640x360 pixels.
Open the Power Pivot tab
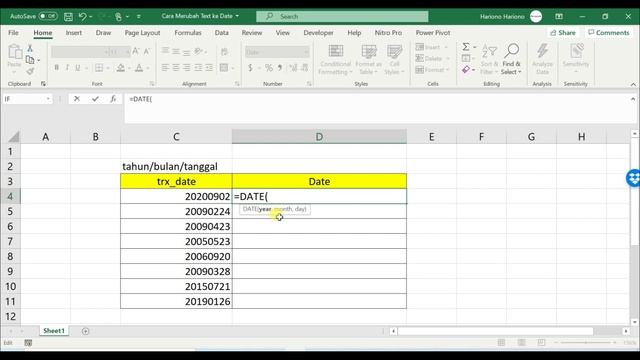433,33
